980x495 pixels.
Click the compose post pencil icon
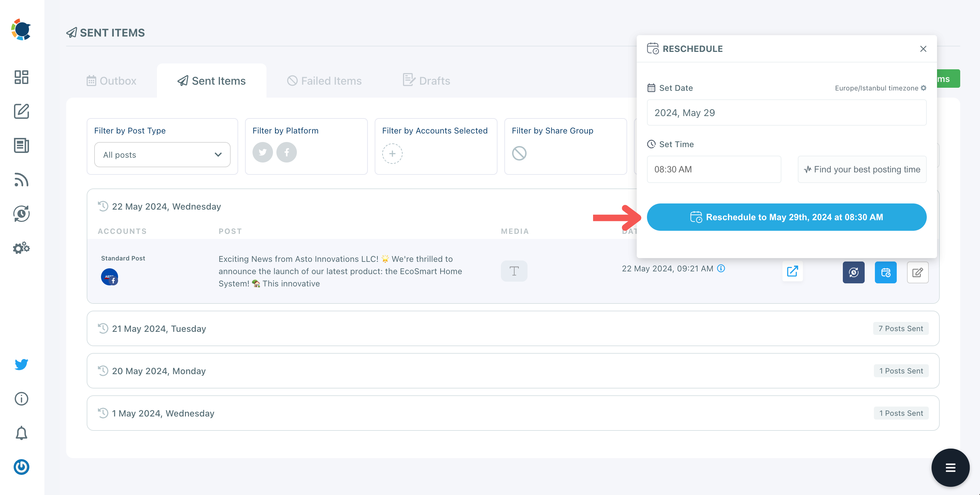(21, 111)
